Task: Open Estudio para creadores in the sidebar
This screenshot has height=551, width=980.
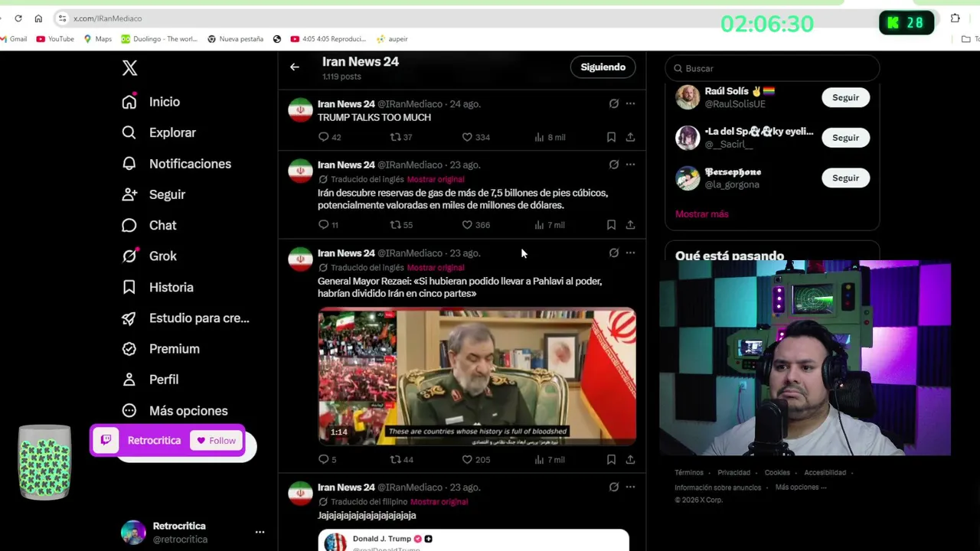Action: [185, 318]
